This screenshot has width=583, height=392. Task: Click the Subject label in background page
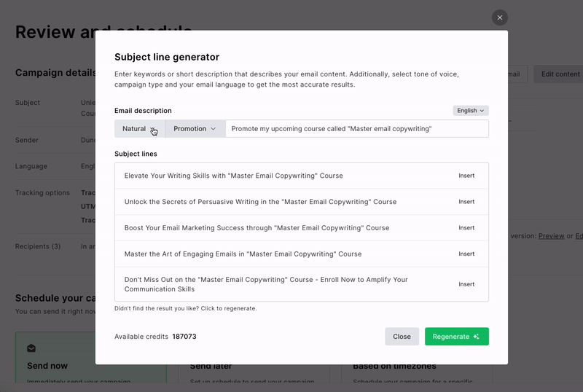pos(28,102)
